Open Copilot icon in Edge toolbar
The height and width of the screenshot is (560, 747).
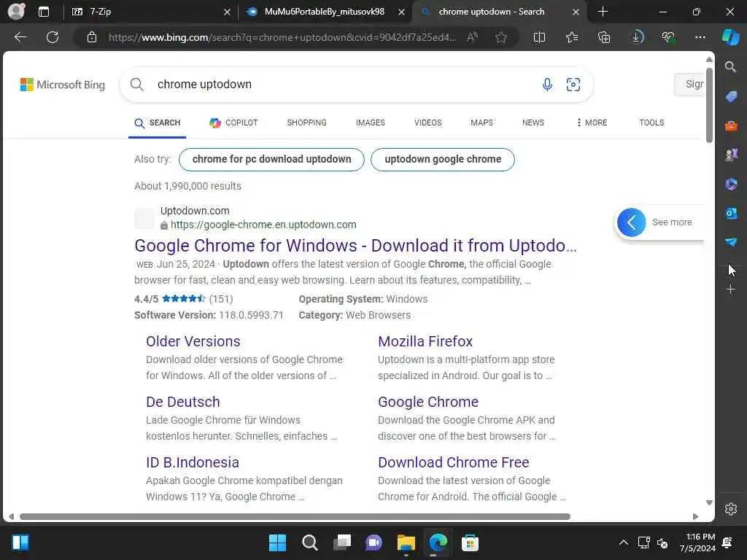tap(730, 37)
